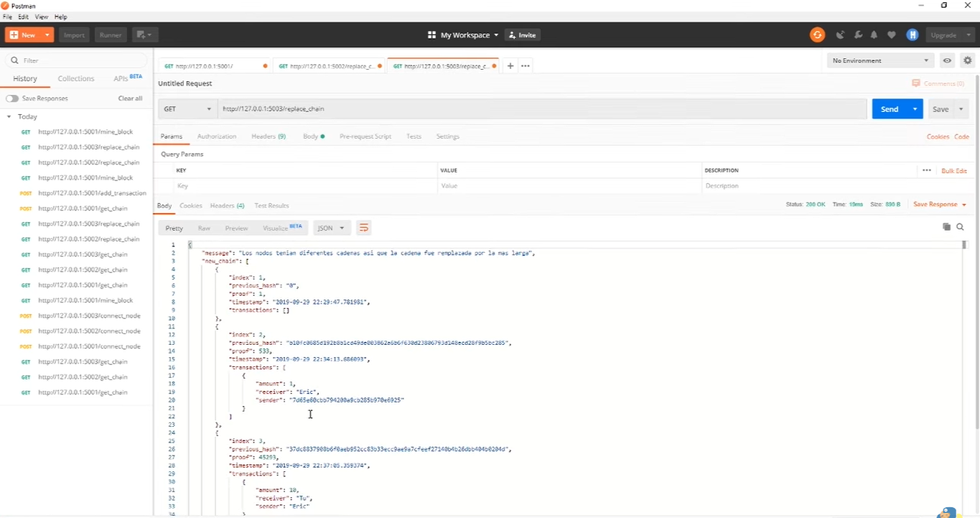
Task: Open the JSON format dropdown
Action: point(331,228)
